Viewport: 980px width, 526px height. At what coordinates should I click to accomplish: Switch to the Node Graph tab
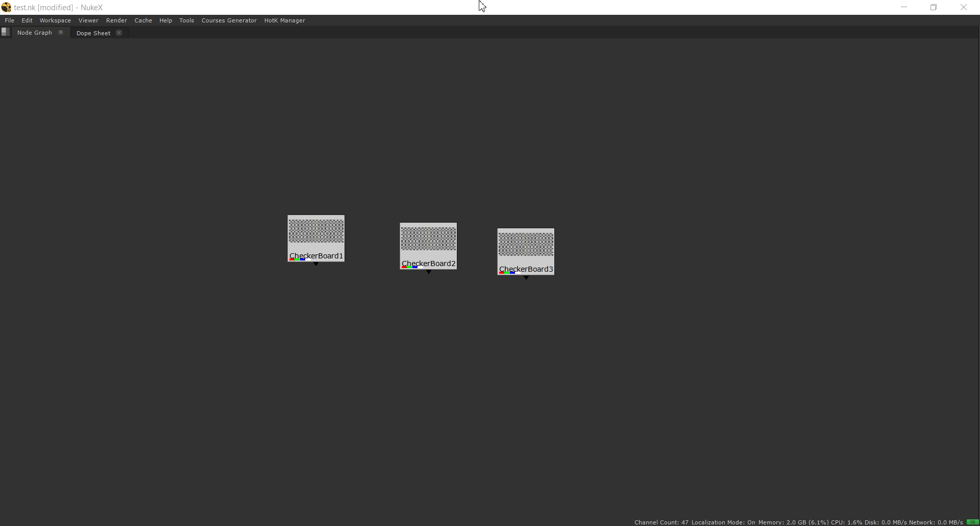[x=34, y=32]
